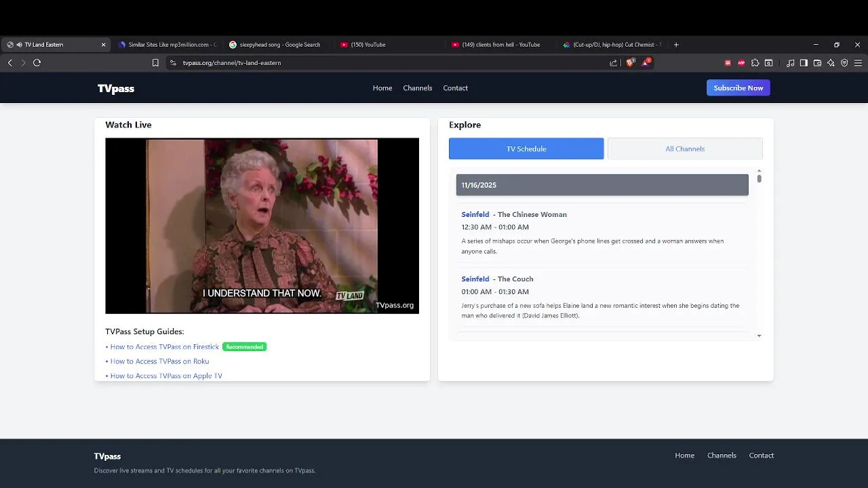Image resolution: width=868 pixels, height=488 pixels.
Task: Open Contact link in the footer
Action: click(x=762, y=455)
